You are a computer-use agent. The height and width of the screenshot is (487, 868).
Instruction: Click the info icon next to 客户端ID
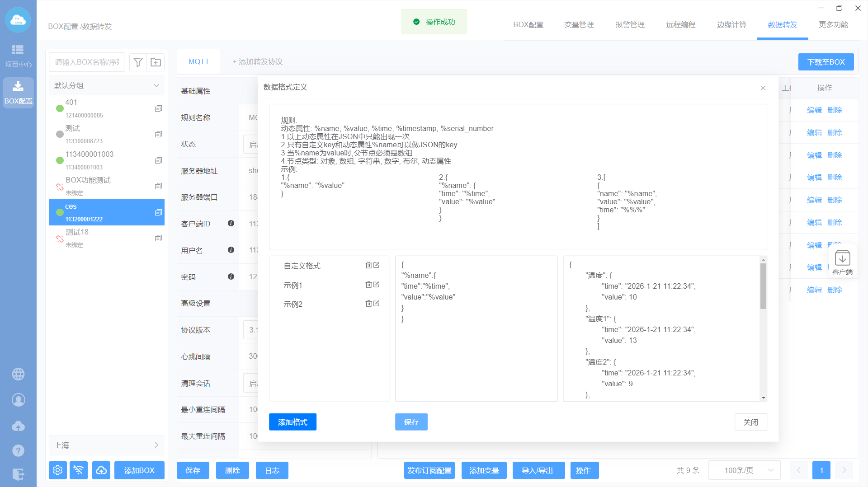[x=231, y=223]
